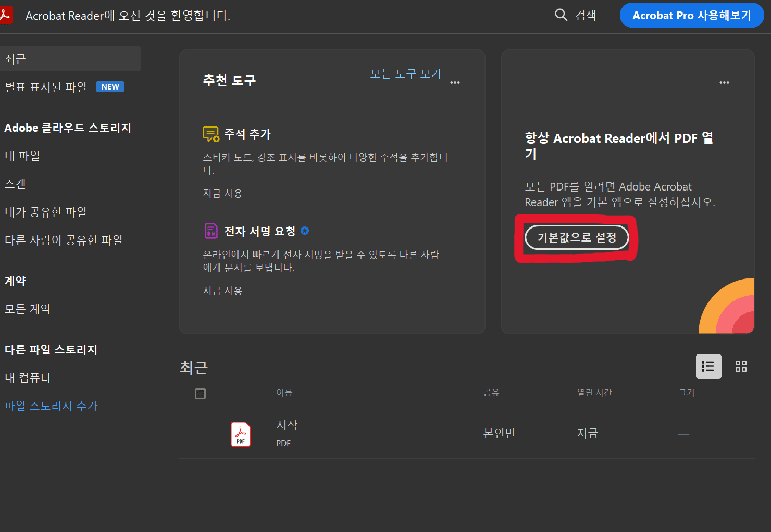Click the Adobe Acrobat logo
Viewport: 771px width, 532px height.
(x=7, y=15)
